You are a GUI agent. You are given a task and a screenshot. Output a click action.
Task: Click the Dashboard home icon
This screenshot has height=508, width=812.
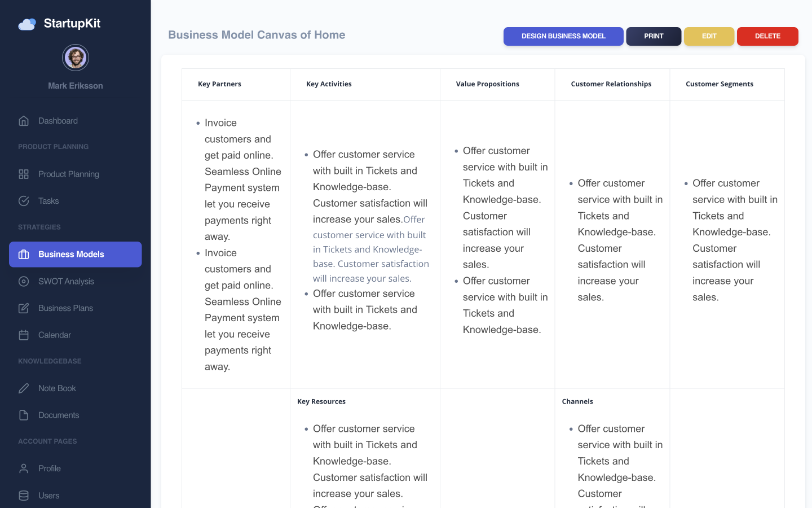(24, 121)
